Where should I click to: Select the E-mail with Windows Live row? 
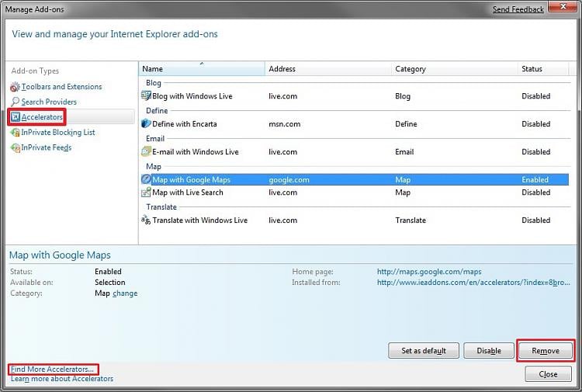point(355,152)
